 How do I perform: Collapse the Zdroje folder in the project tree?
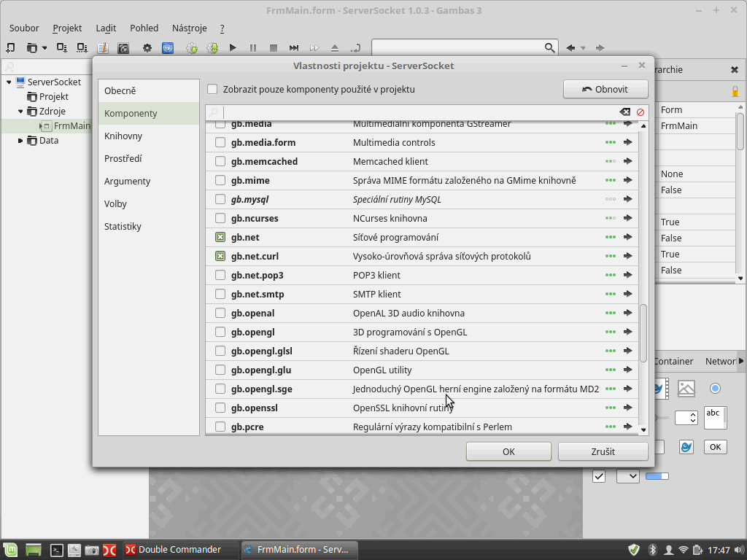20,112
